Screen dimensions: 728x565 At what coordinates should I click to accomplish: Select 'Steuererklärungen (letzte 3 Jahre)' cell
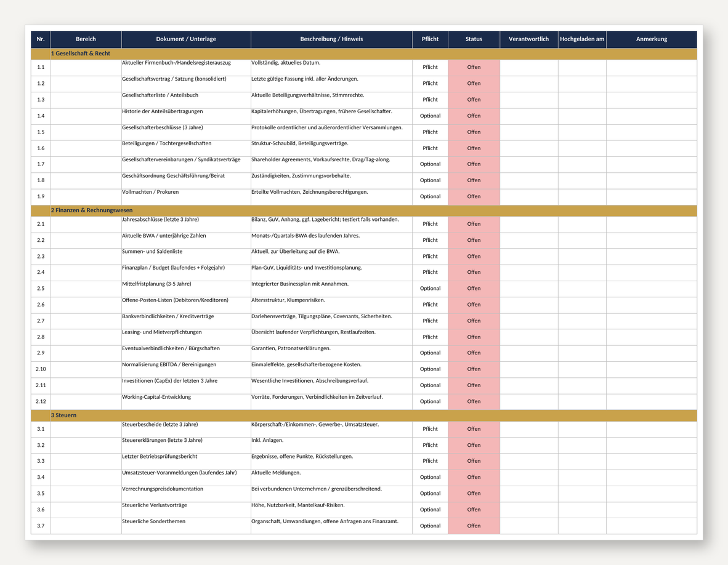[186, 446]
